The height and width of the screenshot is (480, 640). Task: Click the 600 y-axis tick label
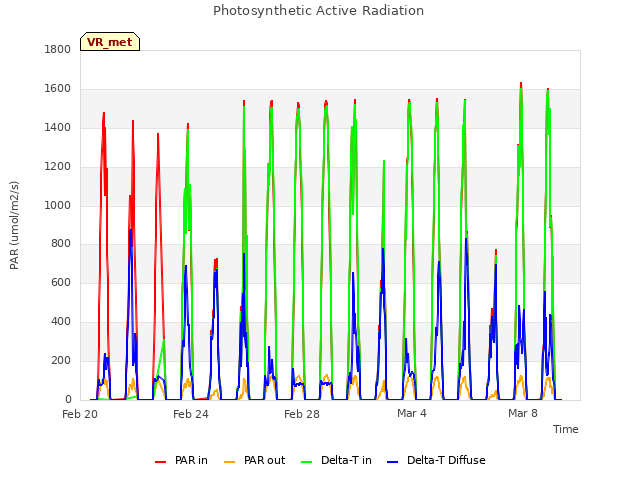[x=61, y=282]
